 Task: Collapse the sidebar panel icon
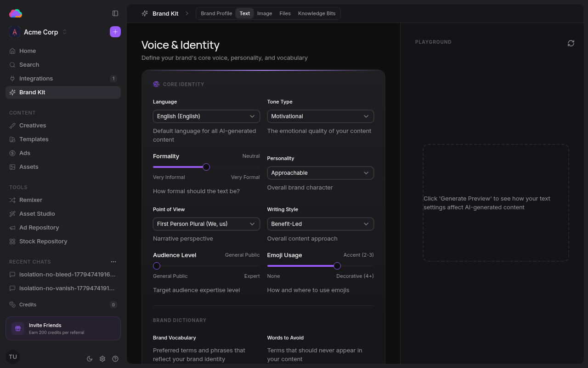point(115,13)
